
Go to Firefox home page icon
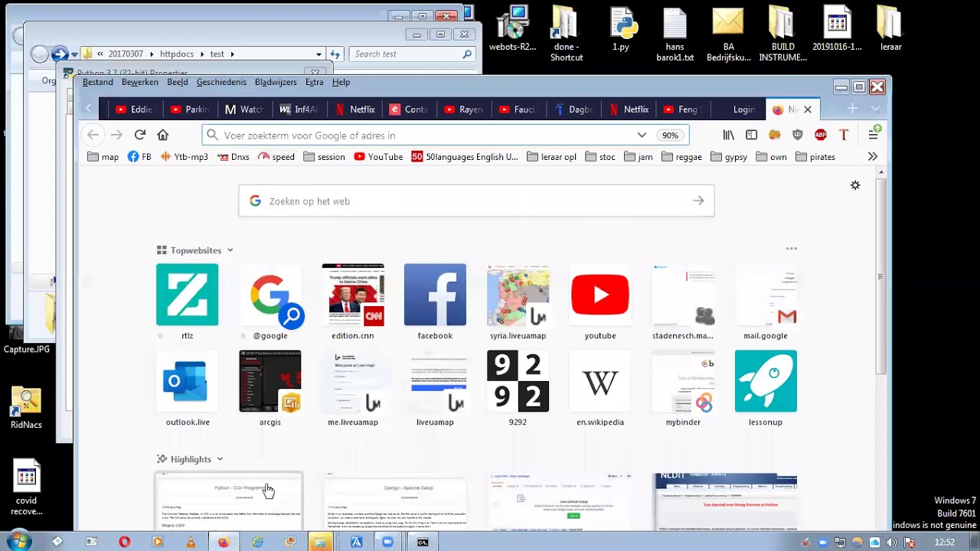tap(162, 135)
